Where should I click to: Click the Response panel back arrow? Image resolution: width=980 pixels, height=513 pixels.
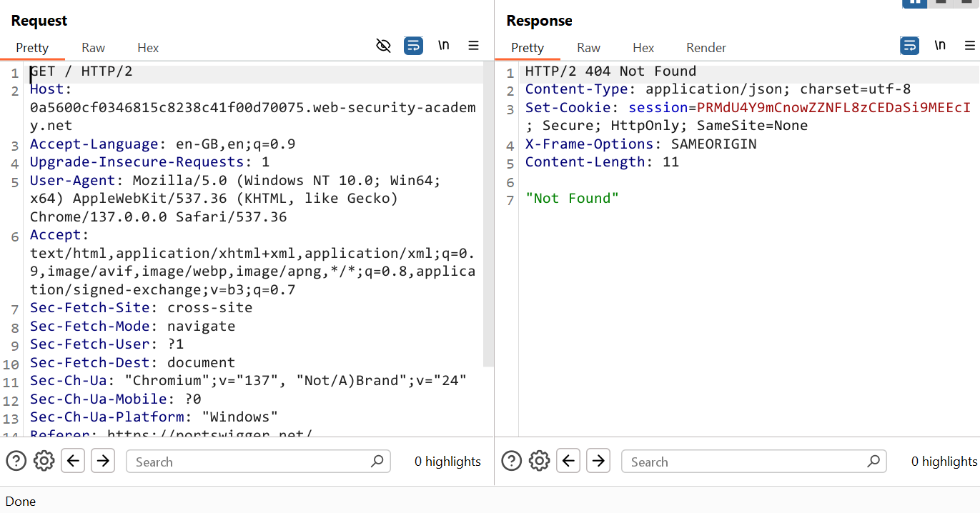[568, 461]
